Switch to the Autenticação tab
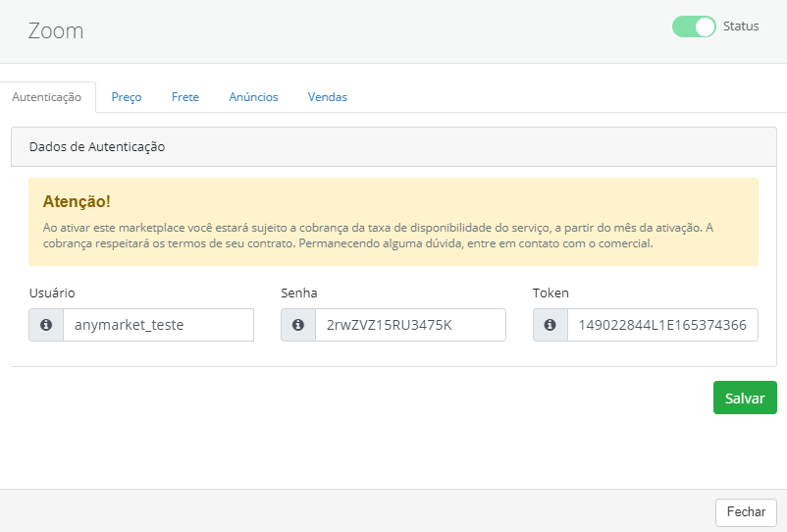 (x=47, y=97)
